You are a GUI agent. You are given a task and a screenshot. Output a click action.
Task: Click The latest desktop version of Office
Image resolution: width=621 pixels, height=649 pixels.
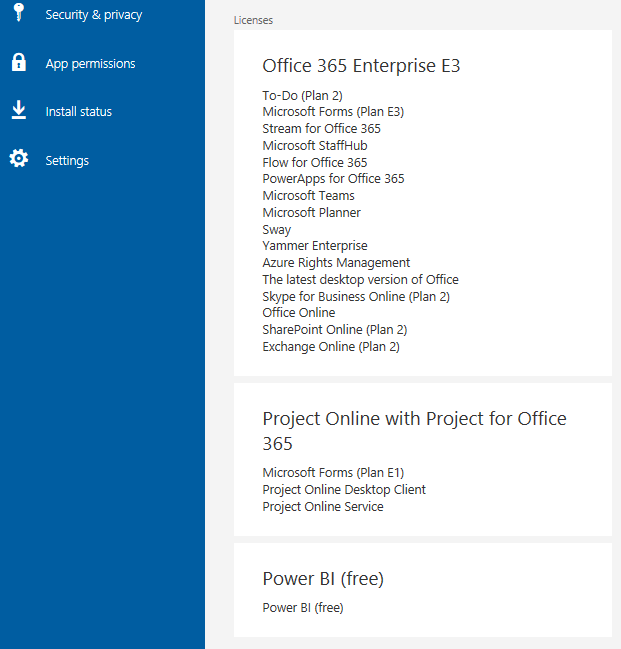(x=360, y=280)
